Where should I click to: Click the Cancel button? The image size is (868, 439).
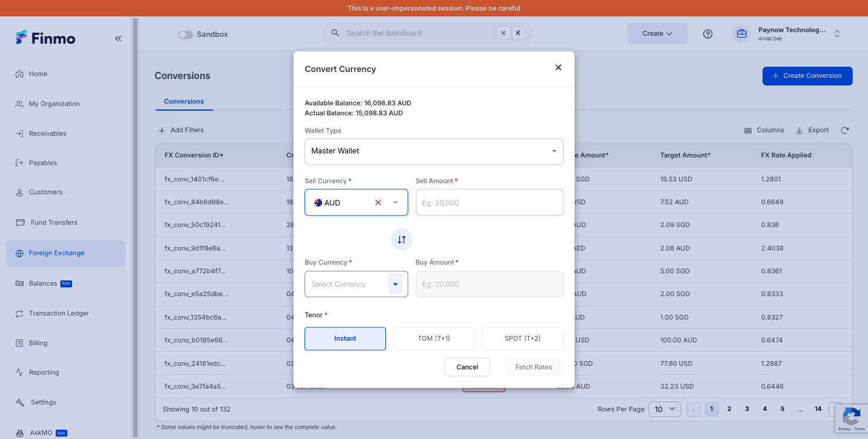(467, 367)
